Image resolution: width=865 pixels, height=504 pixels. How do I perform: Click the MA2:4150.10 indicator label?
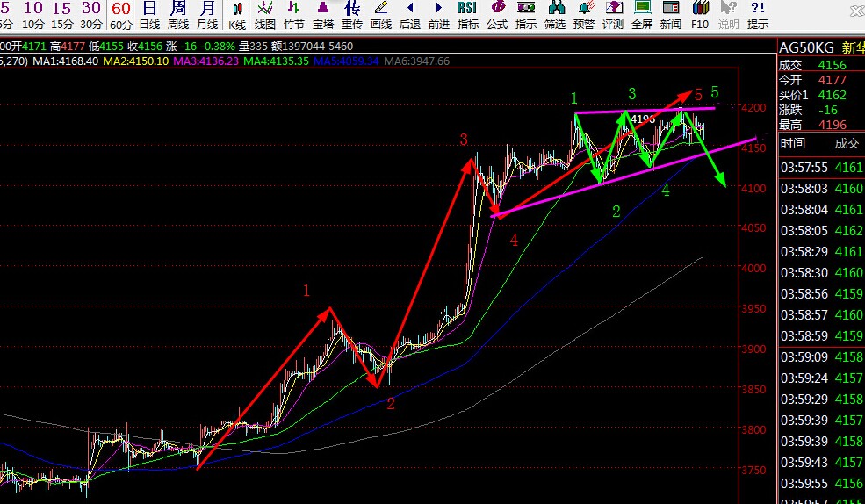136,61
